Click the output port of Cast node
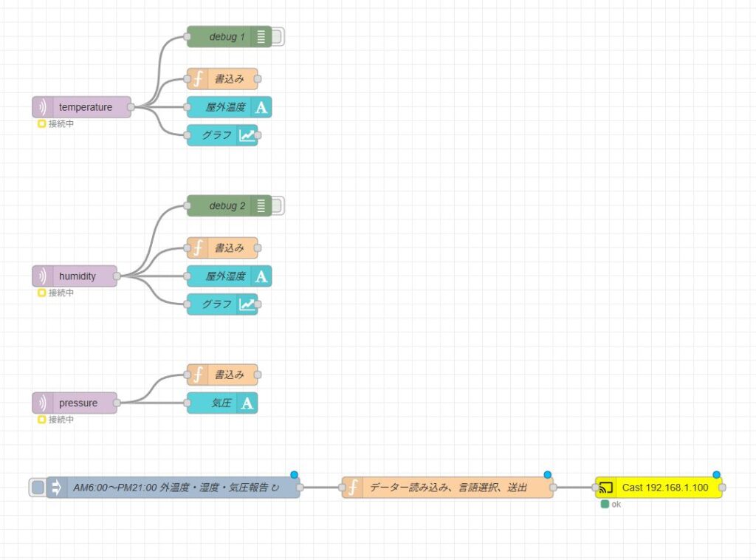This screenshot has height=560, width=756. tap(723, 488)
